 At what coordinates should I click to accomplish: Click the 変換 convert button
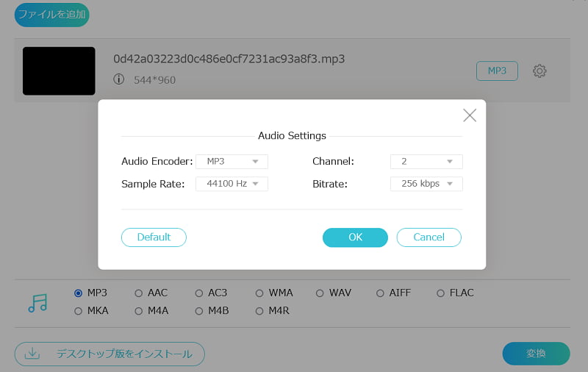coord(536,354)
